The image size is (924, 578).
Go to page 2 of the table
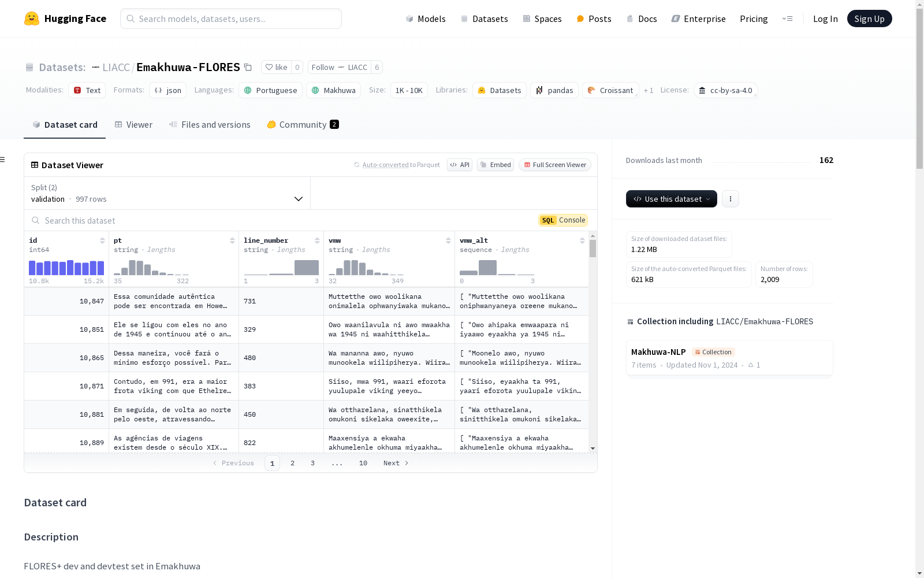(x=293, y=463)
